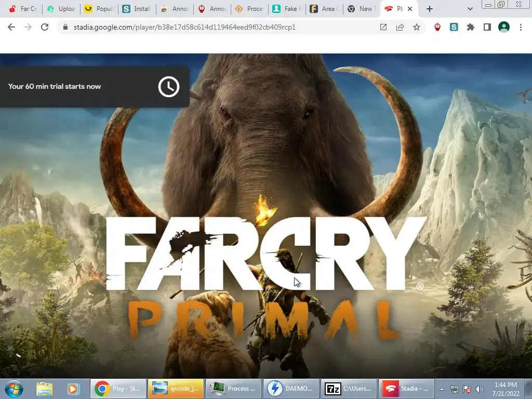The height and width of the screenshot is (399, 532).
Task: Click the clock icon in trial notification
Action: click(169, 87)
